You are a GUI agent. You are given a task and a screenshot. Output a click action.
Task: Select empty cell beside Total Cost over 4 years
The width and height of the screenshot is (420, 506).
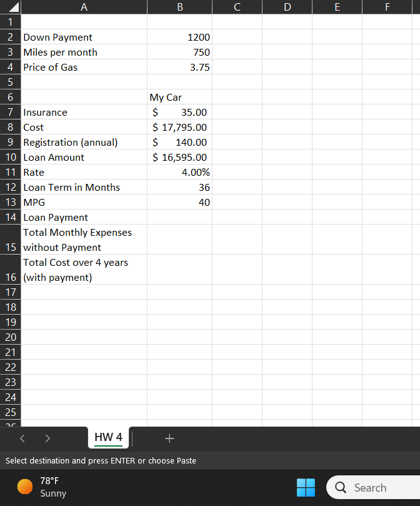coord(179,270)
